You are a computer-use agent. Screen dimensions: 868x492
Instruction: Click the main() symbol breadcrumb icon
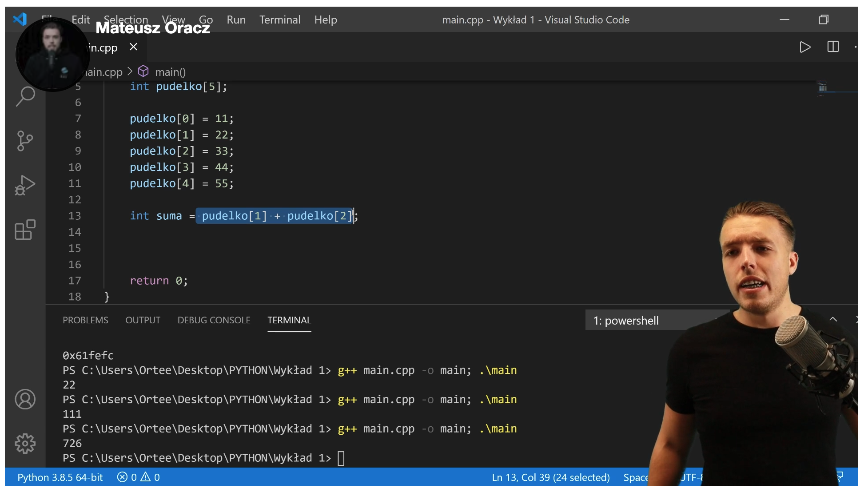(143, 71)
